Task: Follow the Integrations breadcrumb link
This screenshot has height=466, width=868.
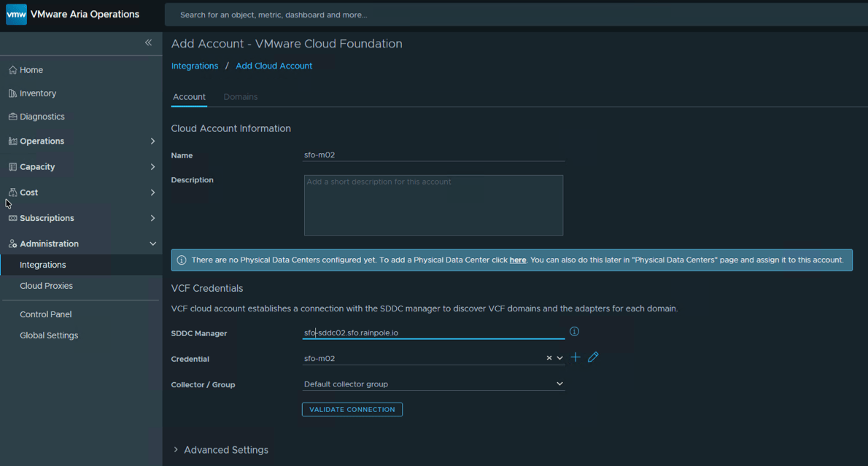Action: pos(195,66)
